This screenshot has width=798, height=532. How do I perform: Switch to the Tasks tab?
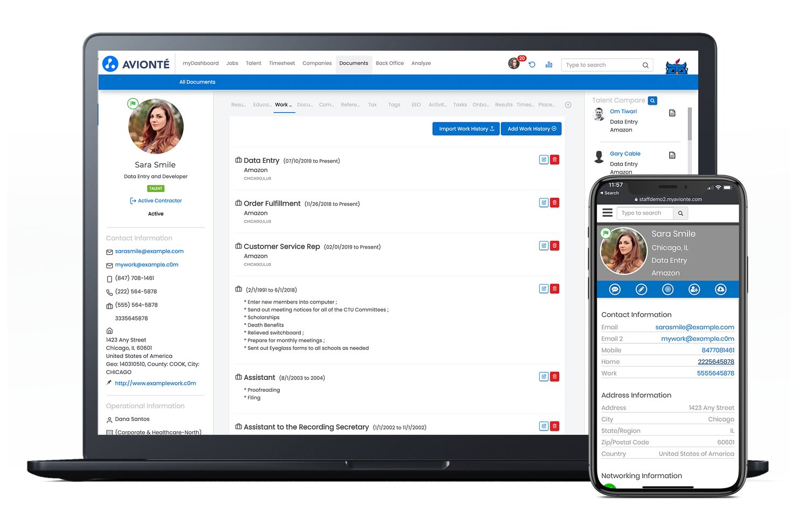[x=460, y=105]
